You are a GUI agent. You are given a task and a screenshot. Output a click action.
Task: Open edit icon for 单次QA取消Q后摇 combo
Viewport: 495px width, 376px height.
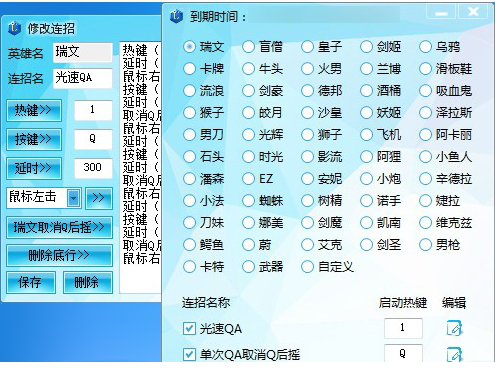click(454, 354)
